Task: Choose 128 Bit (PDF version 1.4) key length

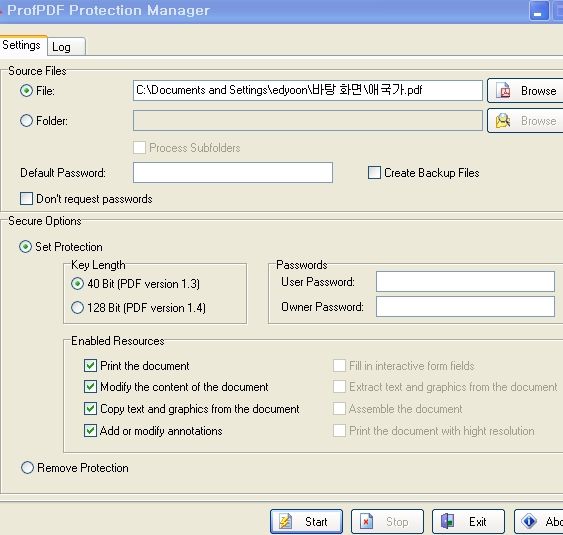Action: click(77, 308)
